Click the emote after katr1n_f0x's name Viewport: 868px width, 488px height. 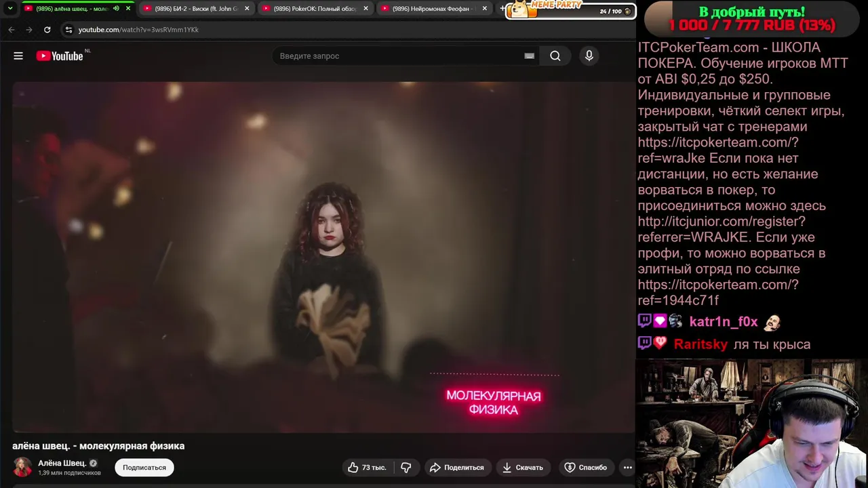[x=772, y=323]
